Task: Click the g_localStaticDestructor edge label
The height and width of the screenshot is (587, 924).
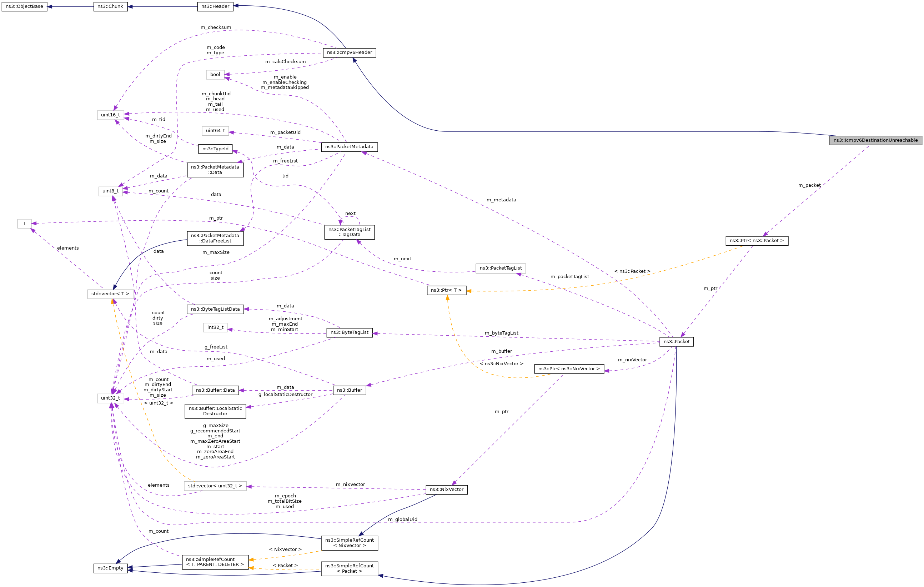Action: (286, 395)
